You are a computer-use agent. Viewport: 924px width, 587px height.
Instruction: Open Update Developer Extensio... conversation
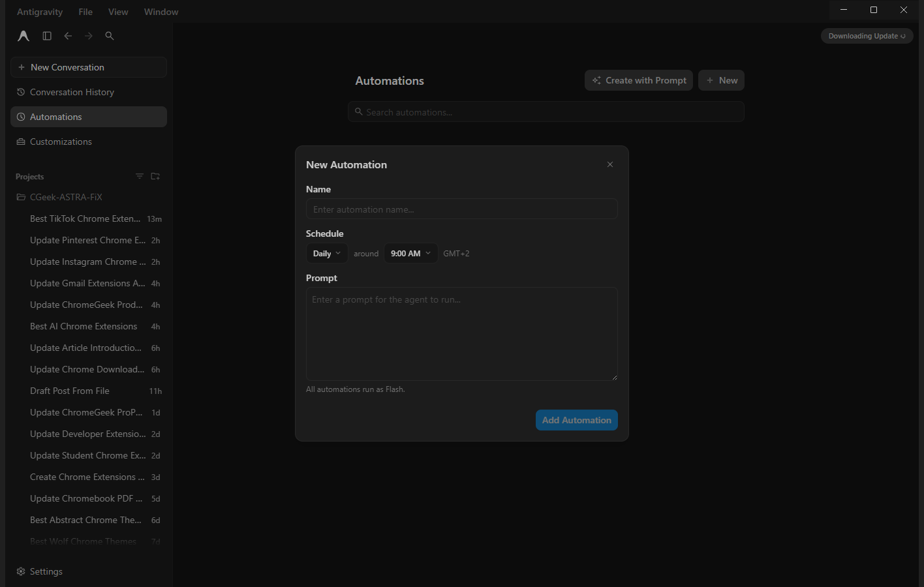tap(89, 434)
